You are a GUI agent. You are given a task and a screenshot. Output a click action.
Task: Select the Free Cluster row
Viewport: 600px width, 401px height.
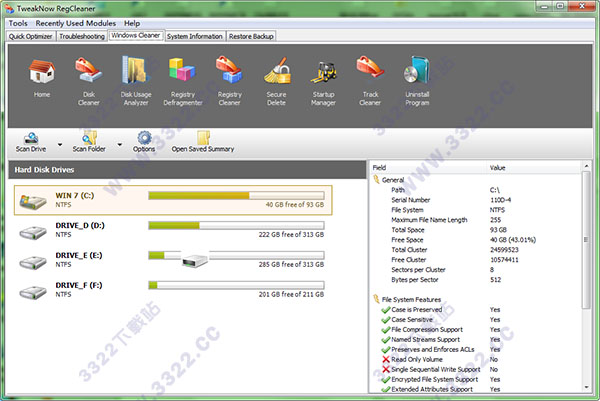(x=476, y=259)
